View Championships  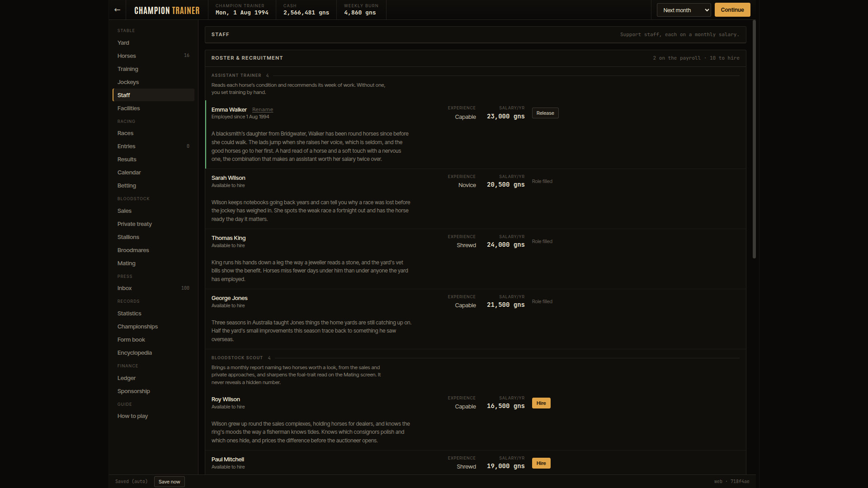153,327
